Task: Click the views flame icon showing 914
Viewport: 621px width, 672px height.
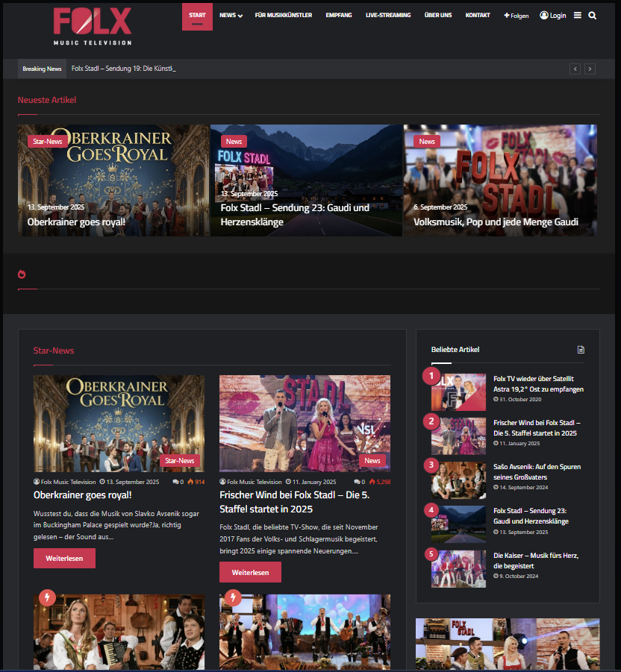Action: pyautogui.click(x=190, y=482)
